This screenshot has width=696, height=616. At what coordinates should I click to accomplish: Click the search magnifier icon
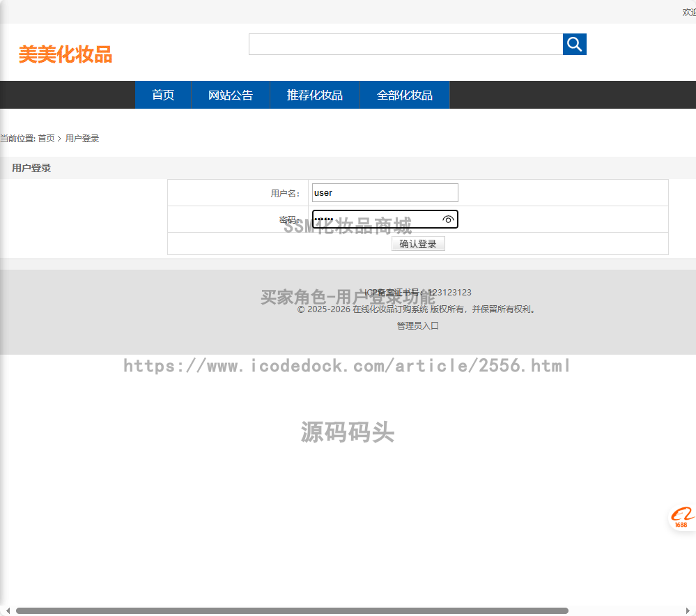pos(574,44)
